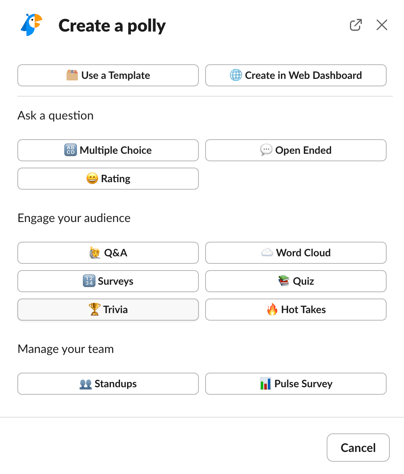The height and width of the screenshot is (474, 404).
Task: Create a Word Cloud
Action: pyautogui.click(x=296, y=253)
